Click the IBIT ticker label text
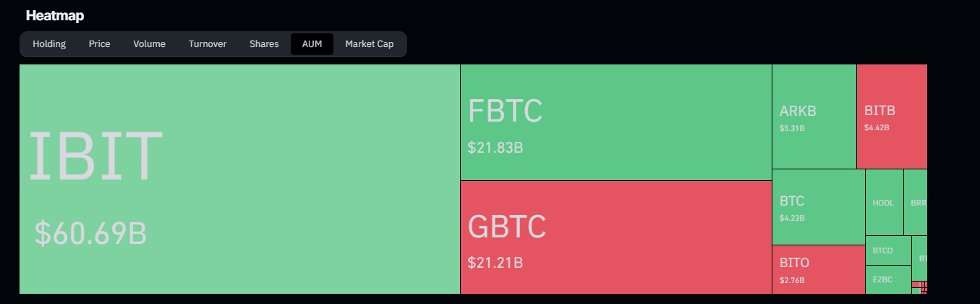 pyautogui.click(x=95, y=156)
